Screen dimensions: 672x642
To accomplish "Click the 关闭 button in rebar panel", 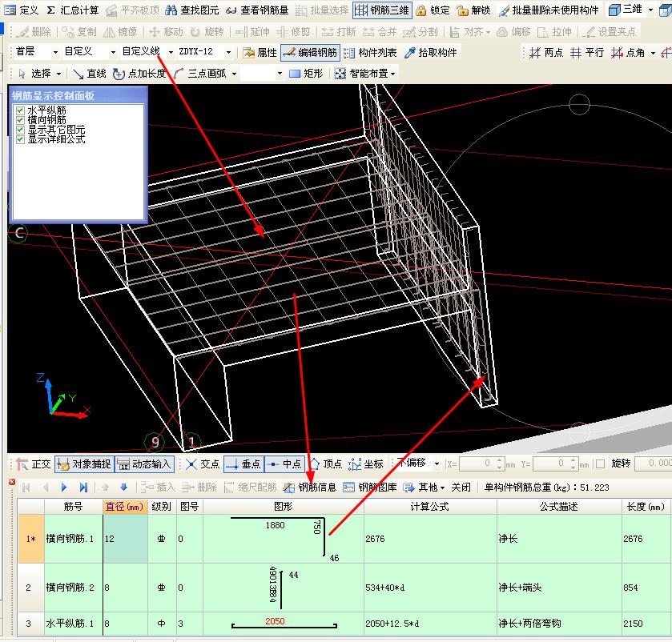I will pyautogui.click(x=461, y=487).
